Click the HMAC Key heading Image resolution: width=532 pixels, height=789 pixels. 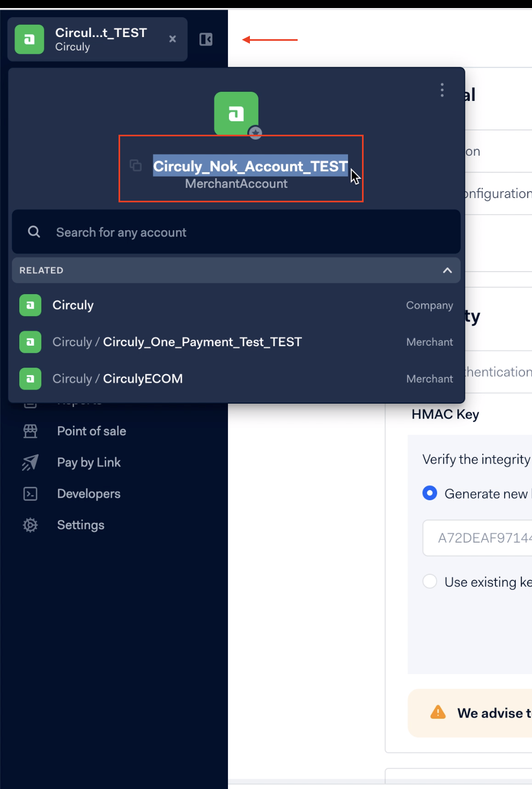click(445, 414)
